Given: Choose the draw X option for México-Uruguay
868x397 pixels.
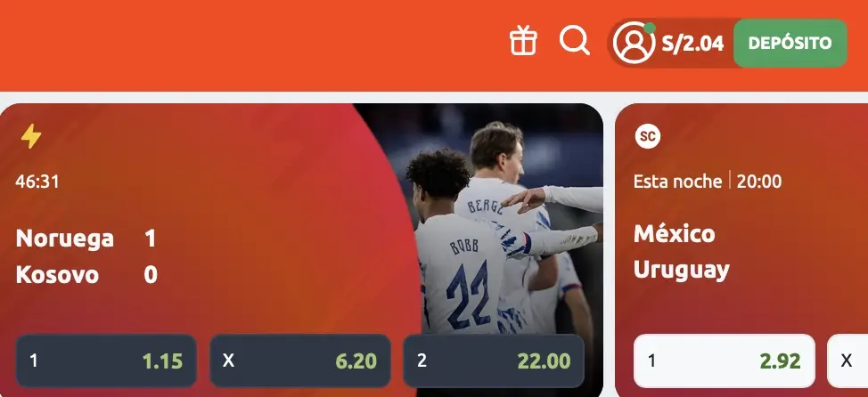Looking at the screenshot, I should pos(848,361).
